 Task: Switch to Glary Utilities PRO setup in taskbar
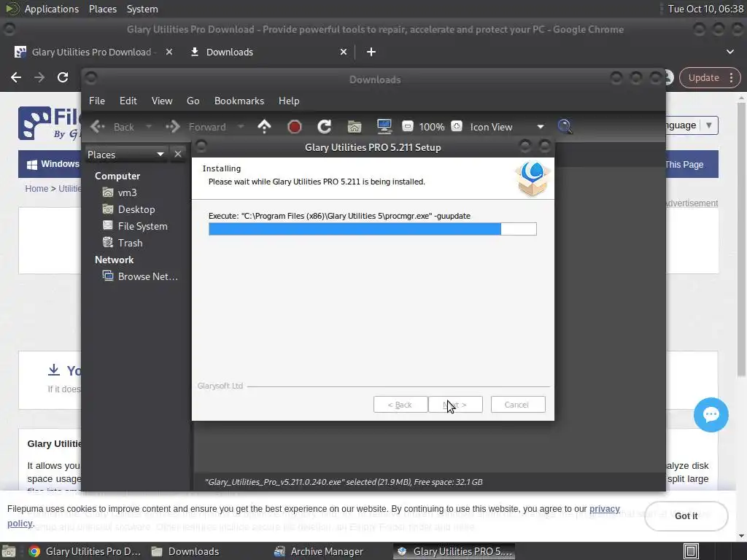point(454,551)
